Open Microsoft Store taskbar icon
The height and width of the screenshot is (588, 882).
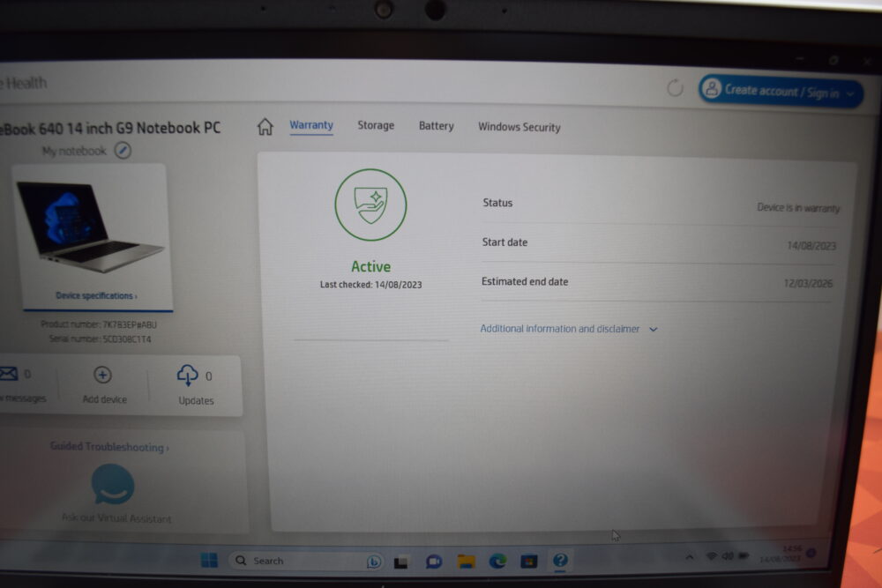click(x=528, y=561)
